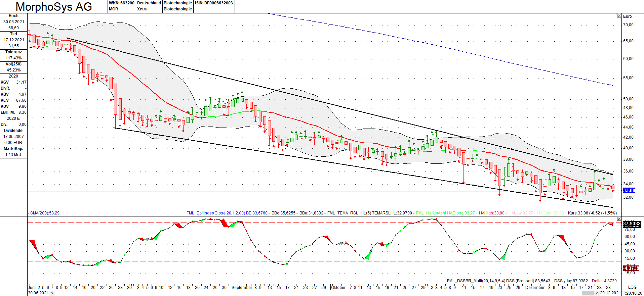Click the dividend date 17.05.2007
The height and width of the screenshot is (296, 644).
click(x=14, y=137)
